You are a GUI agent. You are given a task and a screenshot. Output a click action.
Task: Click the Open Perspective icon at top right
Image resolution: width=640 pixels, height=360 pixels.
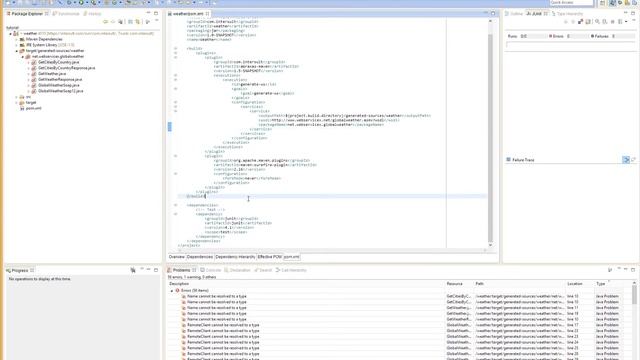[x=602, y=3]
